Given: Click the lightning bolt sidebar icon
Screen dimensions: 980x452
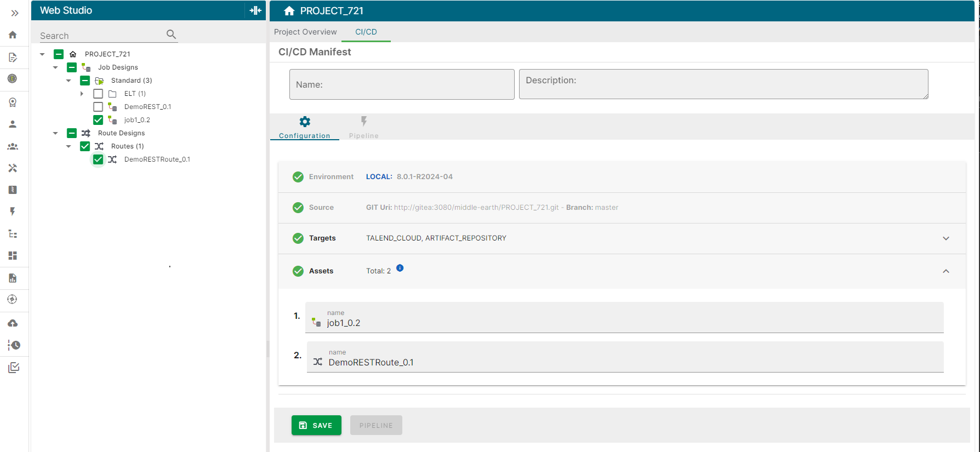Looking at the screenshot, I should tap(13, 211).
